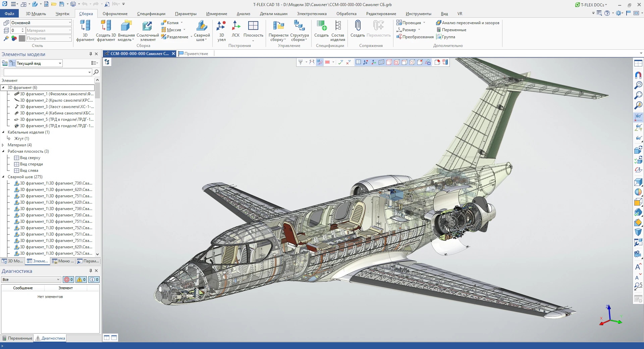
Task: Click the gray color swatch in Стиль
Action: pos(22,38)
